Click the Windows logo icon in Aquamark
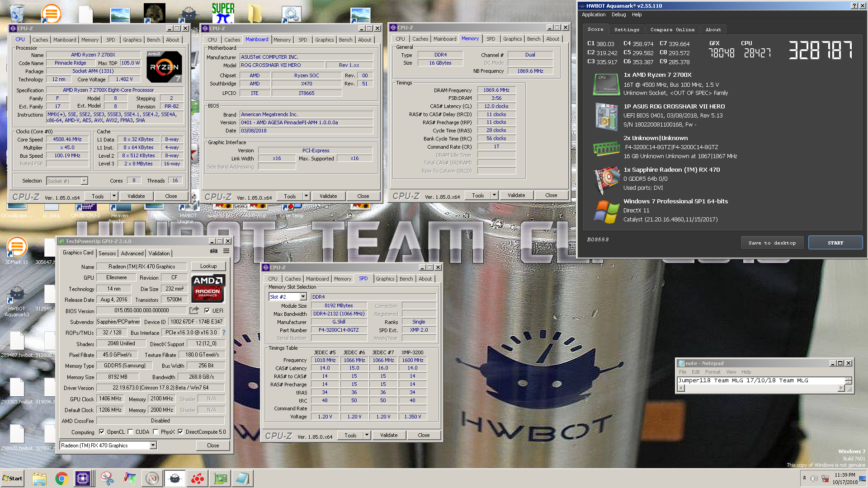 point(606,211)
